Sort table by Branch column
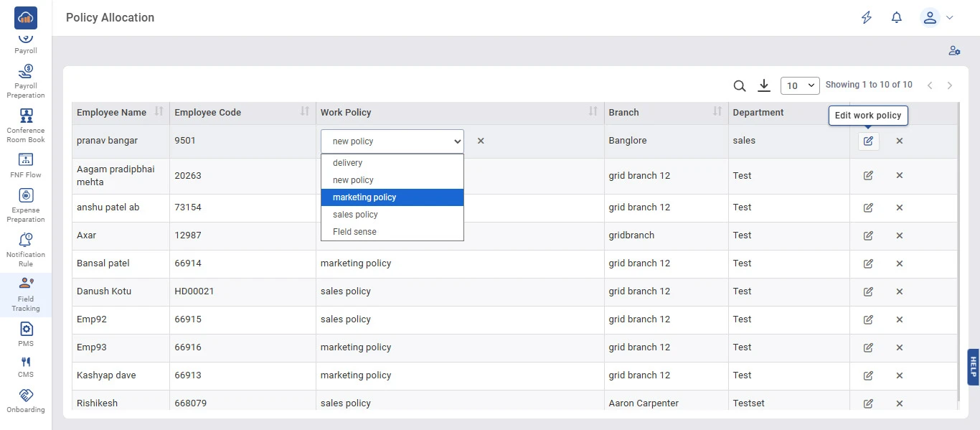This screenshot has width=980, height=430. (717, 111)
